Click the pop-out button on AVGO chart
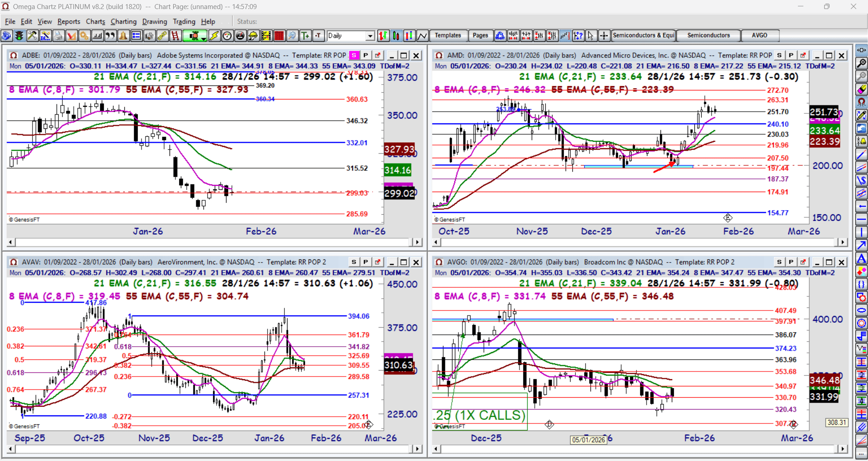868x461 pixels. tap(803, 262)
